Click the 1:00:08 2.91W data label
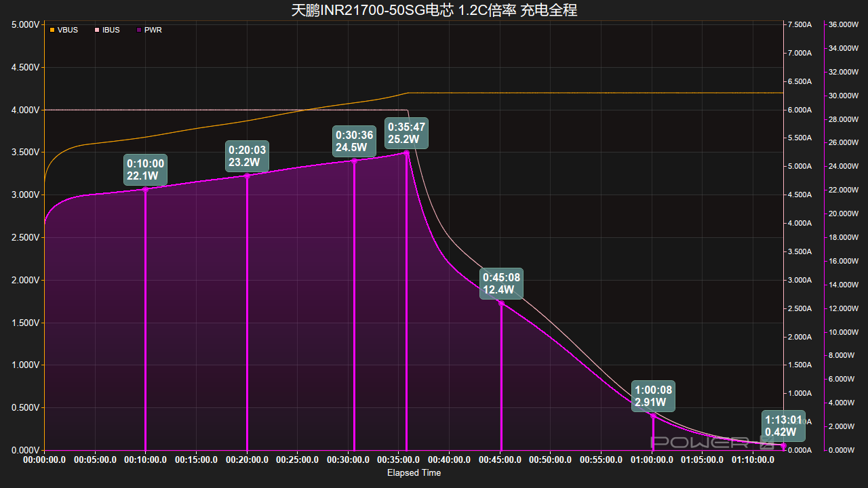Screen dimensions: 868x488 [653, 396]
